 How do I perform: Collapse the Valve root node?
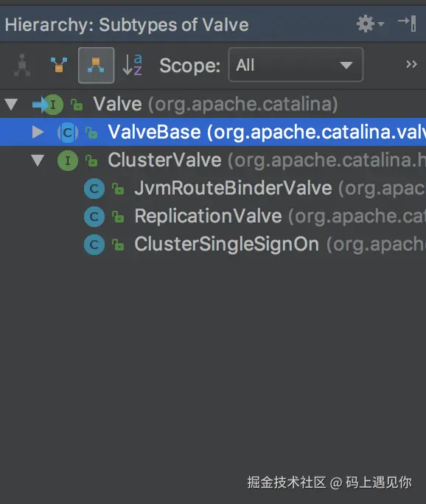[x=11, y=104]
